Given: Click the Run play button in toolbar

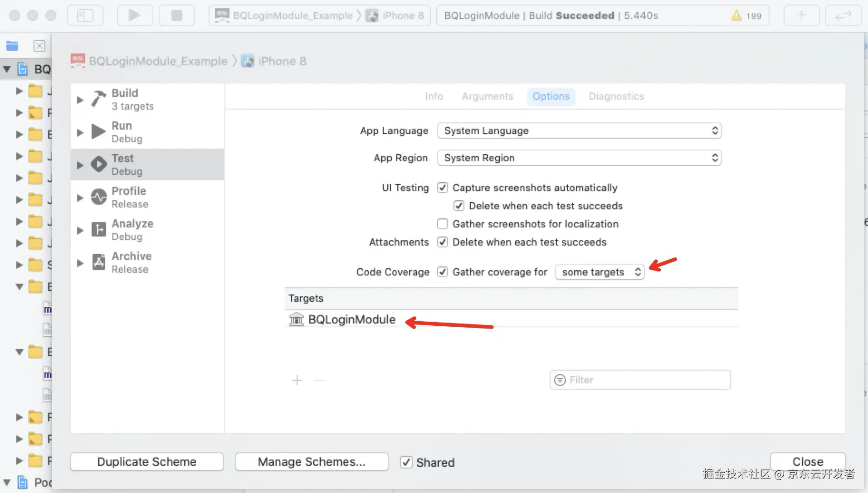Looking at the screenshot, I should 134,15.
